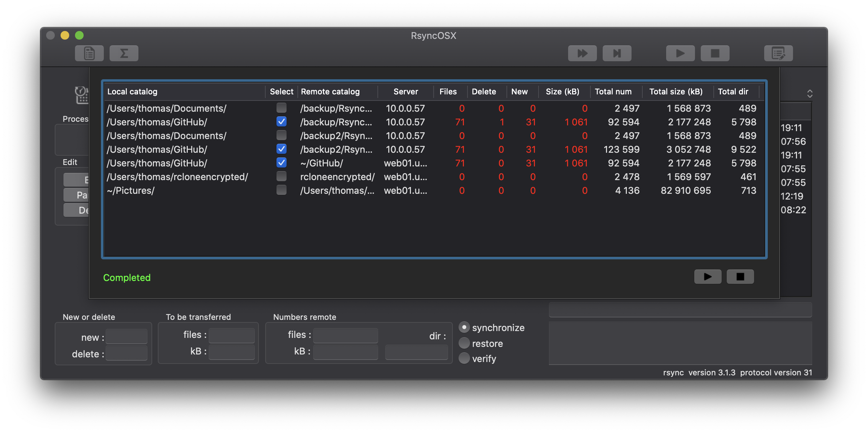Uncheck the ~/GitHub/ remote row checkbox
868x433 pixels.
tap(281, 163)
